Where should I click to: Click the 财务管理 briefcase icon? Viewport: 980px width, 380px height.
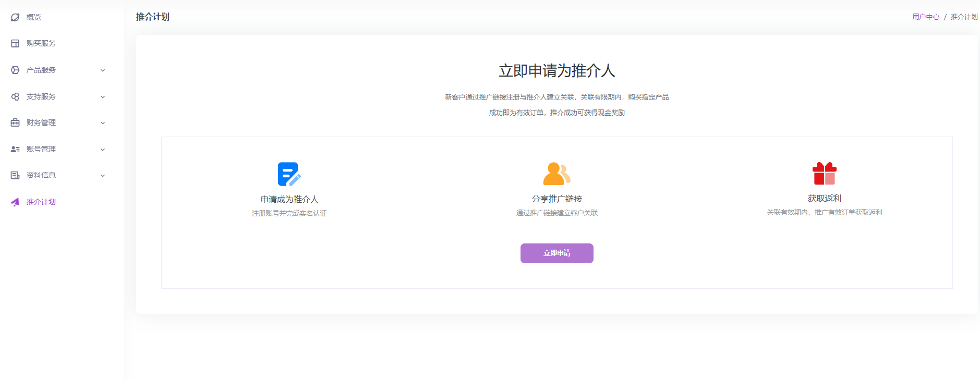coord(15,122)
